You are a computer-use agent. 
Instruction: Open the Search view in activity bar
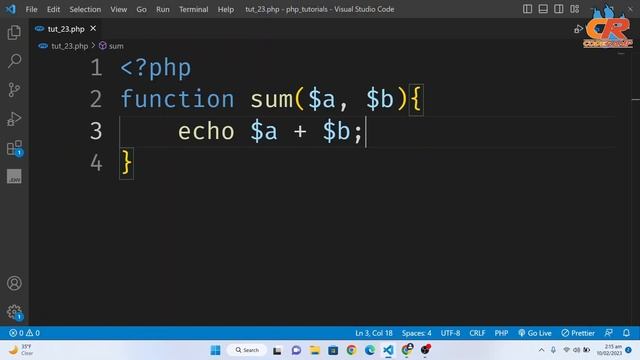[14, 61]
